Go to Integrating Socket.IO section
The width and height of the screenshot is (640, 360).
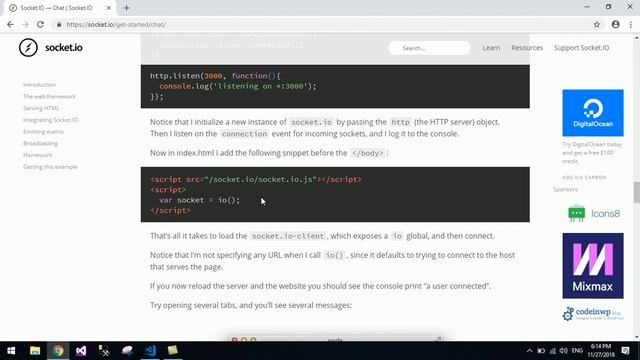[x=51, y=120]
